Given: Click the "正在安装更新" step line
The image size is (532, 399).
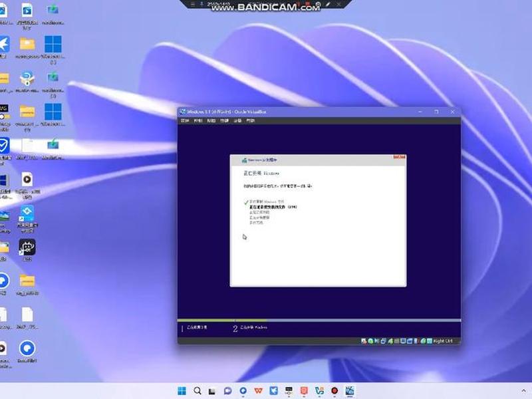Looking at the screenshot, I should click(259, 217).
